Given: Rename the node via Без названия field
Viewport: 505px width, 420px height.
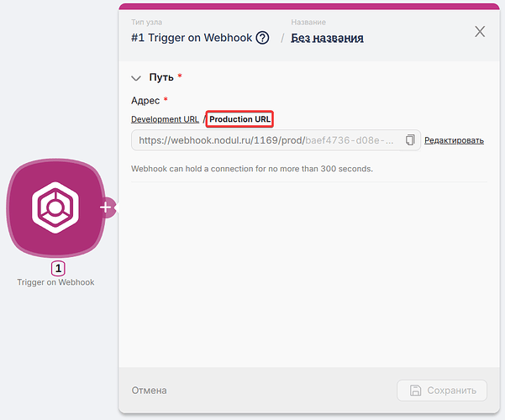Looking at the screenshot, I should tap(327, 38).
